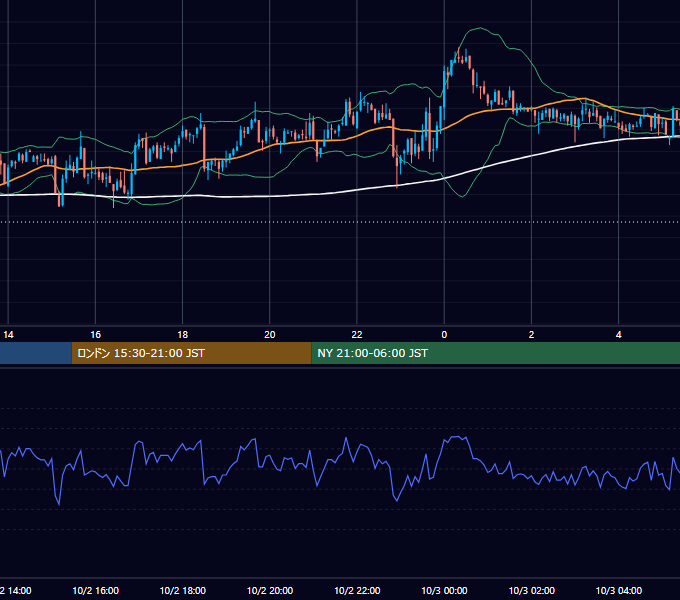Click the 10/2 22:00 date label
The width and height of the screenshot is (680, 600).
point(357,590)
